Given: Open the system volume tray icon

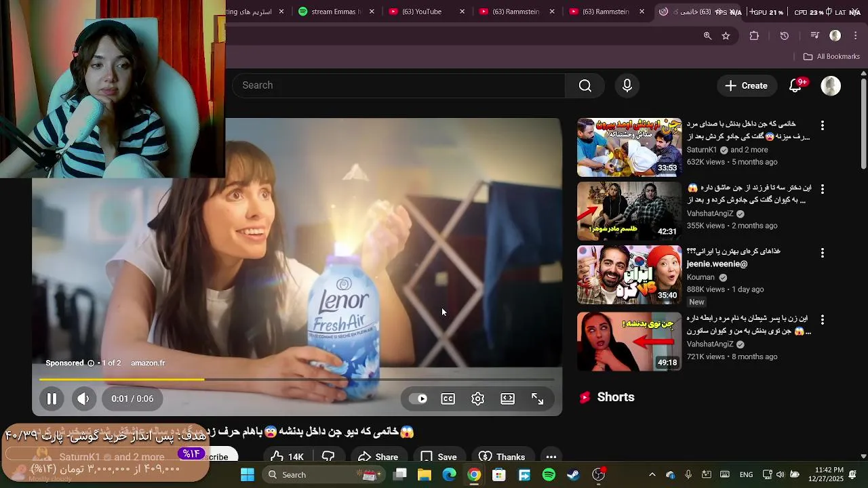Looking at the screenshot, I should click(781, 474).
